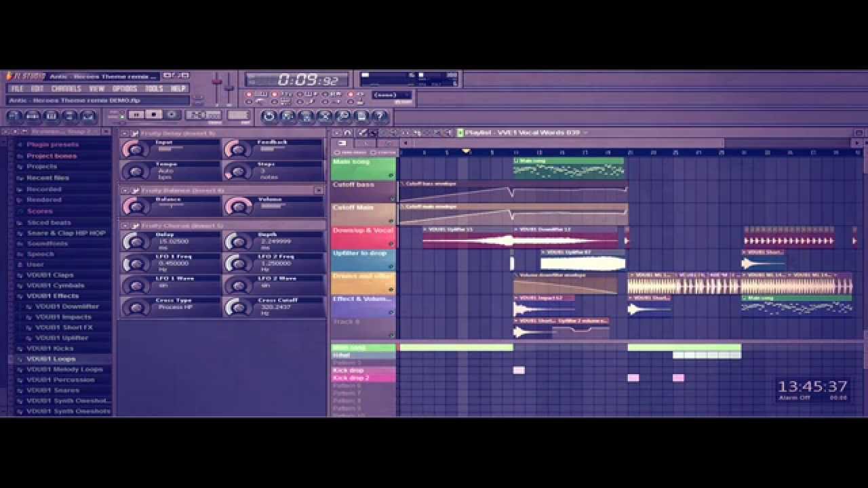Viewport: 868px width, 488px height.
Task: Click the Main song clip in the first track
Action: point(568,167)
